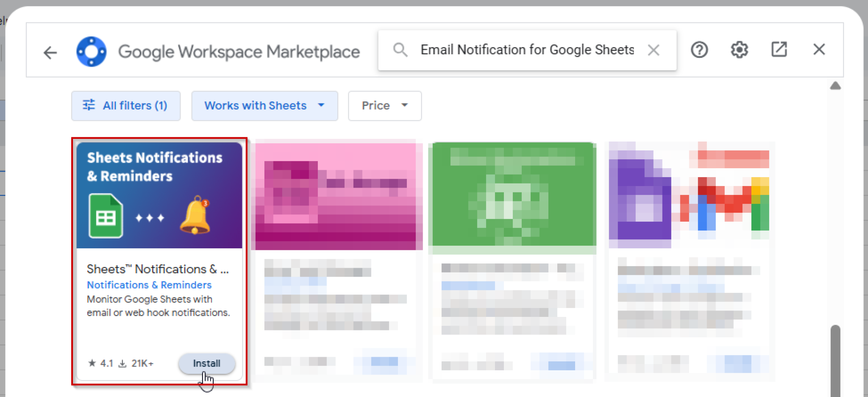Screen dimensions: 868x397
Task: Close the Google Workspace Marketplace dialog
Action: pos(819,50)
